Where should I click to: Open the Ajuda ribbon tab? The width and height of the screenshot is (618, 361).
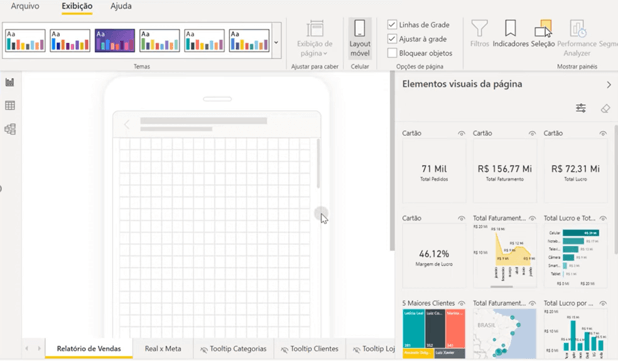(121, 6)
